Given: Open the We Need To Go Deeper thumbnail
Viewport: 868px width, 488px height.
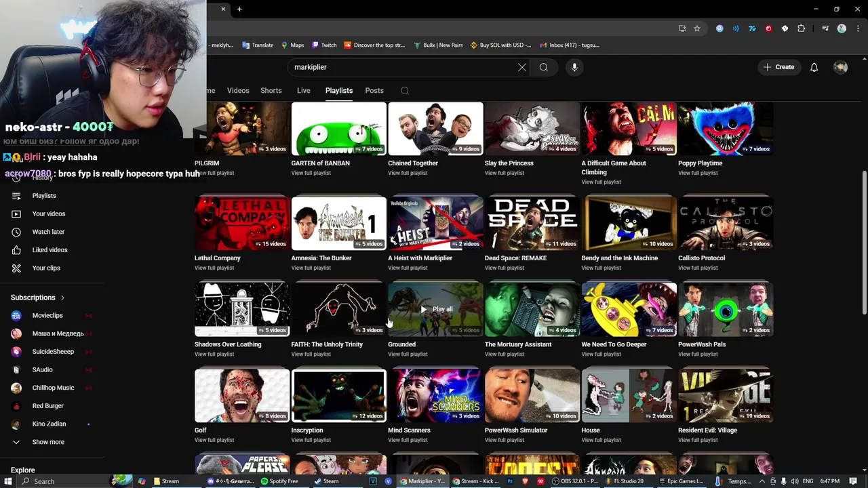Looking at the screenshot, I should coord(629,309).
